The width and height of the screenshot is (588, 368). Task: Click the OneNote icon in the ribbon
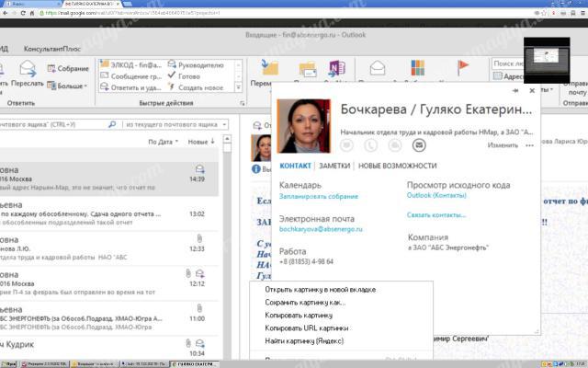click(x=337, y=68)
